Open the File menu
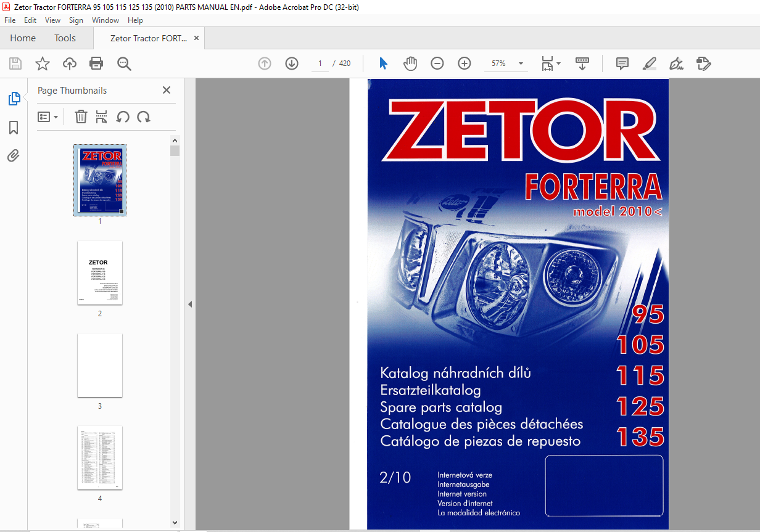760x532 pixels. pyautogui.click(x=10, y=20)
